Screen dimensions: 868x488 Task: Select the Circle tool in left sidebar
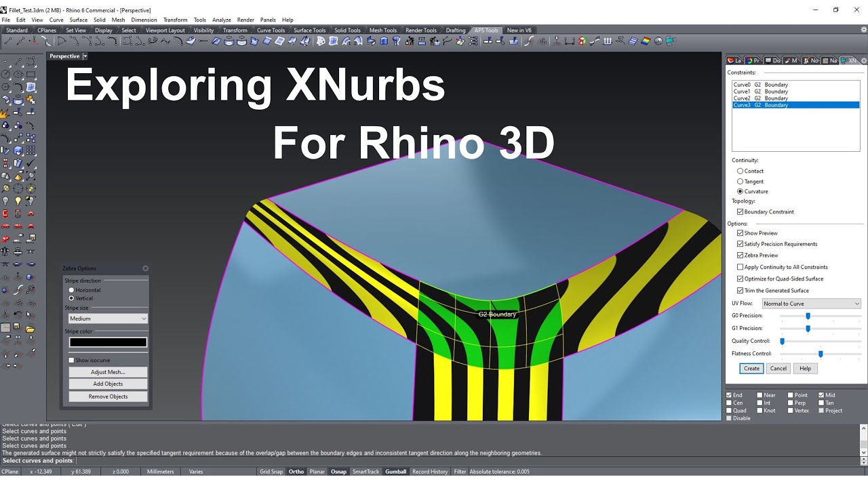(5, 74)
